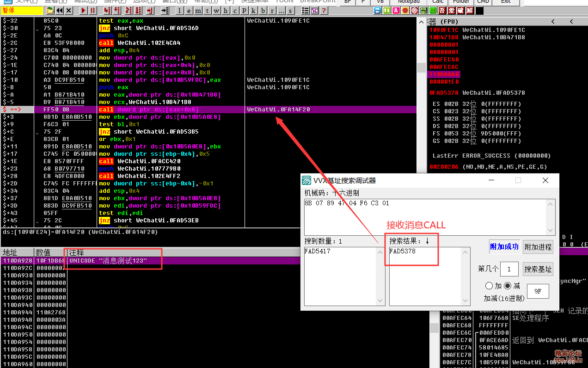Click the orange record-dot plugin icon
588x368 pixels.
click(405, 10)
